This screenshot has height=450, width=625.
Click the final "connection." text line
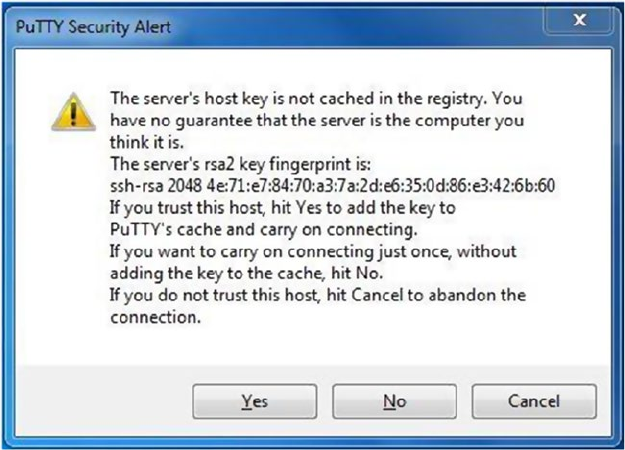point(156,316)
